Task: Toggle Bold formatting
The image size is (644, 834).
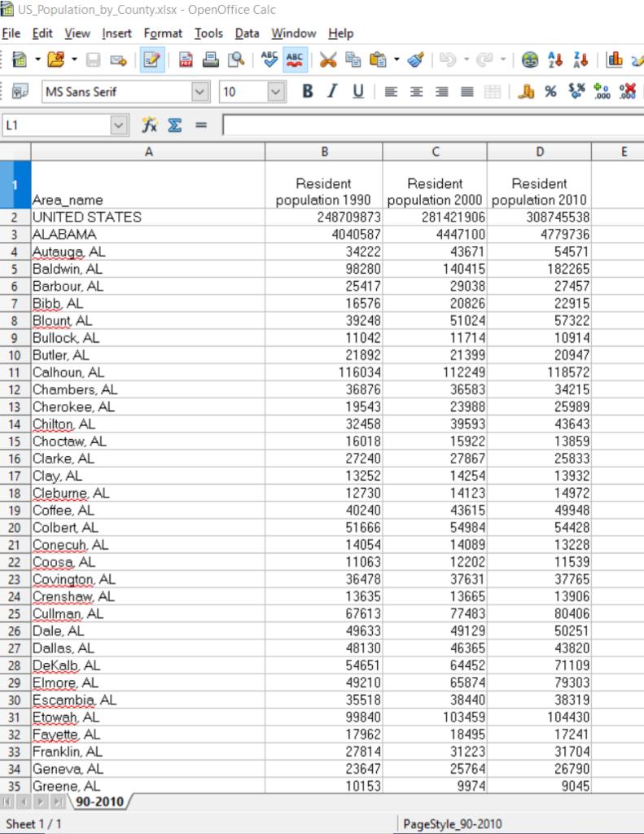Action: [308, 91]
